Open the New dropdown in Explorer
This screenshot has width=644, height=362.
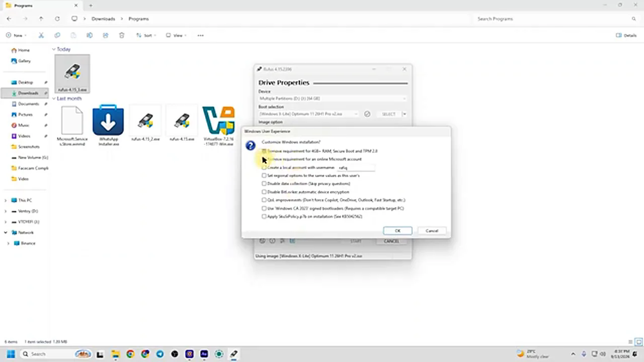tap(17, 36)
